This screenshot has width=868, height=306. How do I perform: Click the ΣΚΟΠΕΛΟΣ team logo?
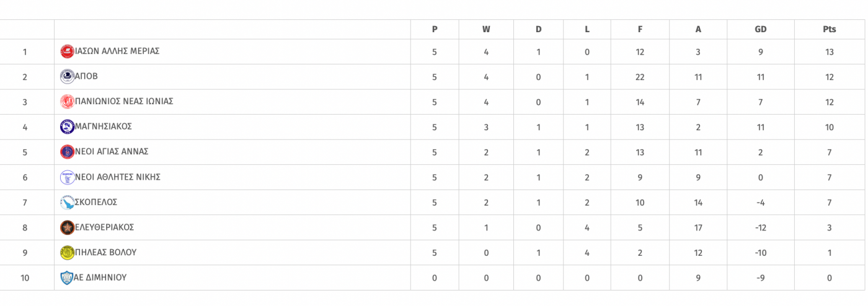click(67, 203)
